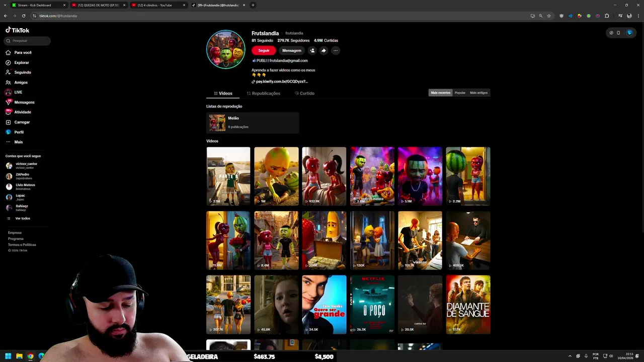Click the Mensagem button on profile
Viewport: 644px width, 362px height.
point(292,50)
